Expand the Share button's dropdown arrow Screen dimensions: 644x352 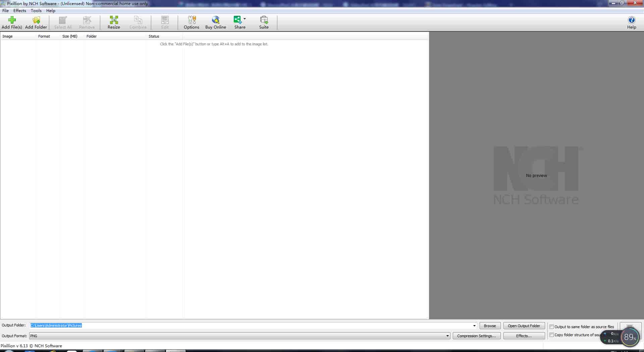[x=245, y=19]
